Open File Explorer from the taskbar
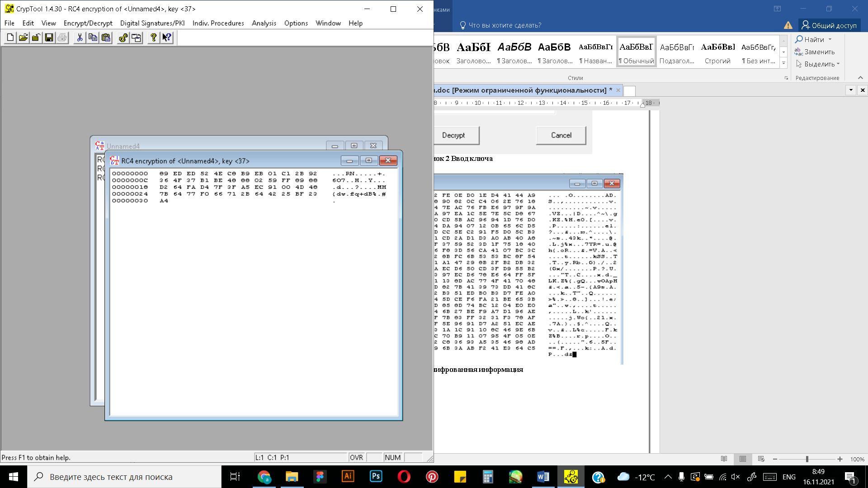 [292, 477]
